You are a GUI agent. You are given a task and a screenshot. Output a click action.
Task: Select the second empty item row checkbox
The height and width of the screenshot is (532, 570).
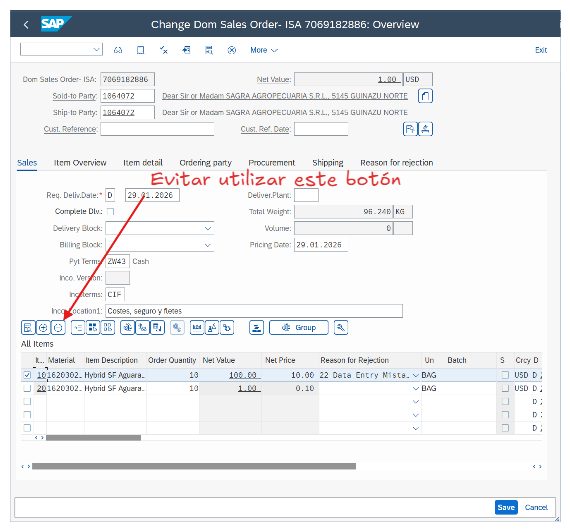coord(27,415)
